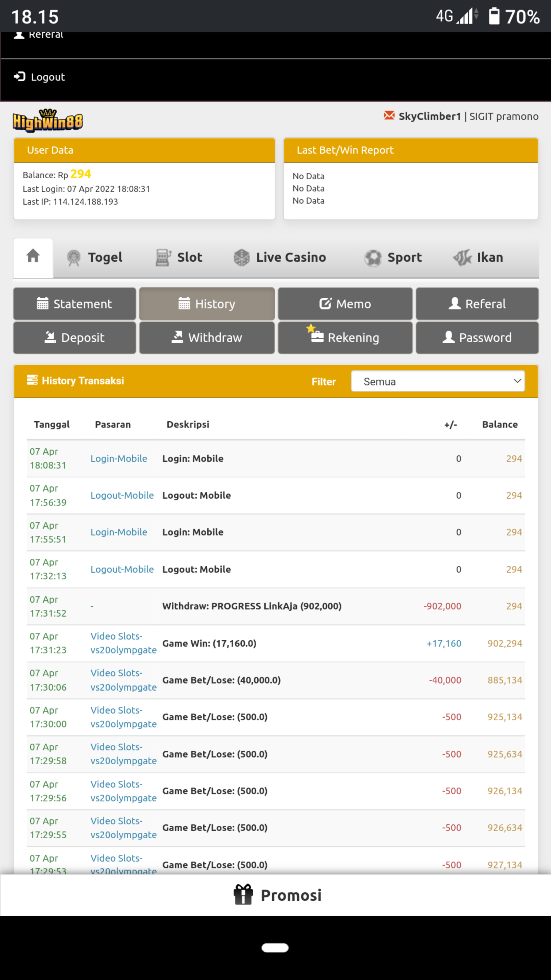Tap the gift icon beside Promosi
Viewport: 551px width, 980px height.
(243, 895)
